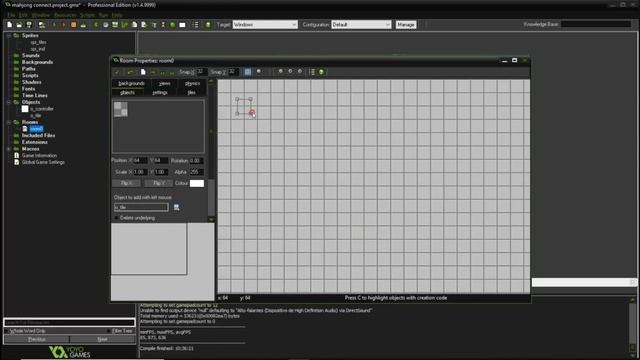This screenshot has height=360, width=640.
Task: Click the Alpha value field
Action: pyautogui.click(x=196, y=172)
